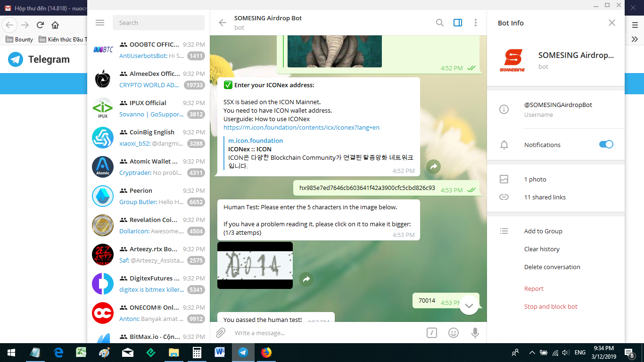
Task: Open the Revelation Coi... chat
Action: coord(149,225)
